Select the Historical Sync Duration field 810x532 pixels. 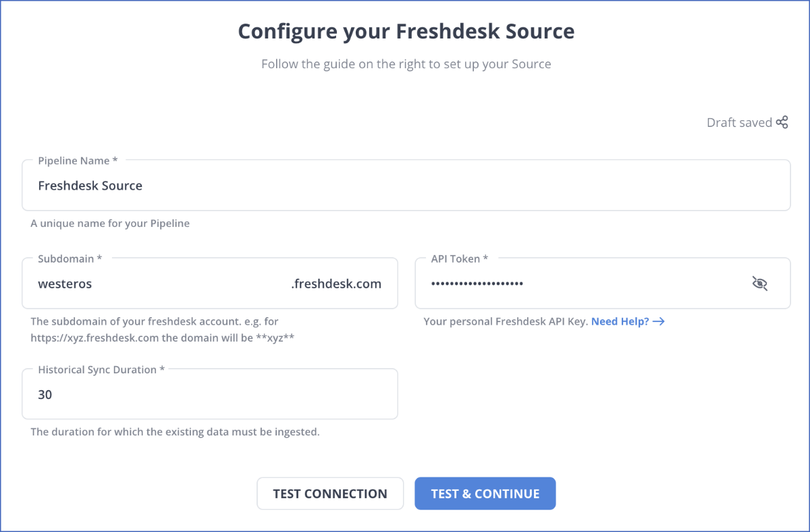[x=210, y=394]
